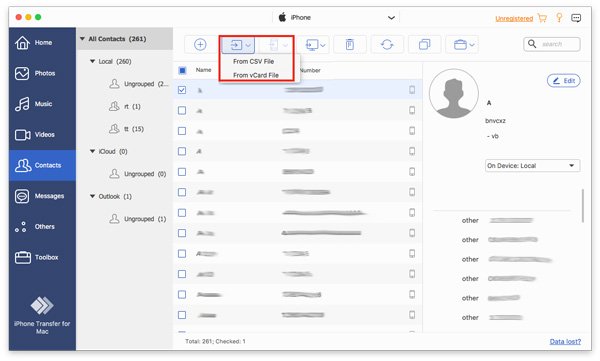Click the key register icon

click(559, 18)
